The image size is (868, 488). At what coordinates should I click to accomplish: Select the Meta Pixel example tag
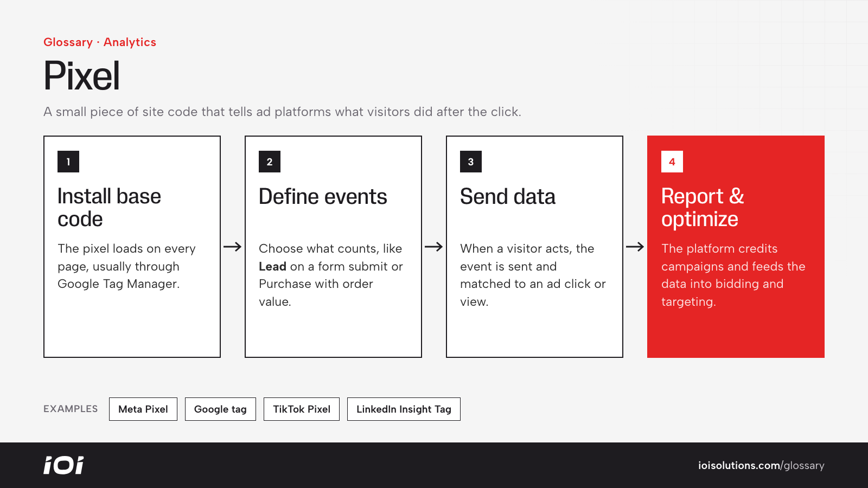pyautogui.click(x=143, y=409)
